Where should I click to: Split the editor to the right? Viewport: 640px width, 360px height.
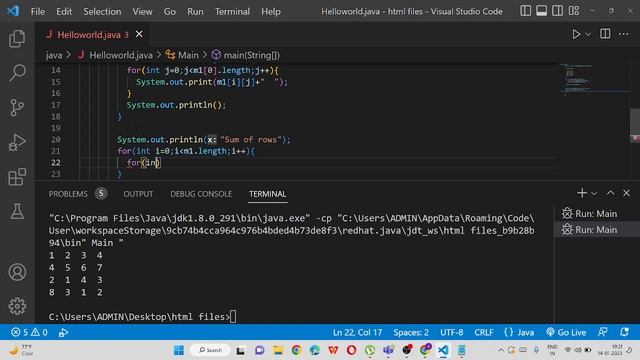point(605,34)
